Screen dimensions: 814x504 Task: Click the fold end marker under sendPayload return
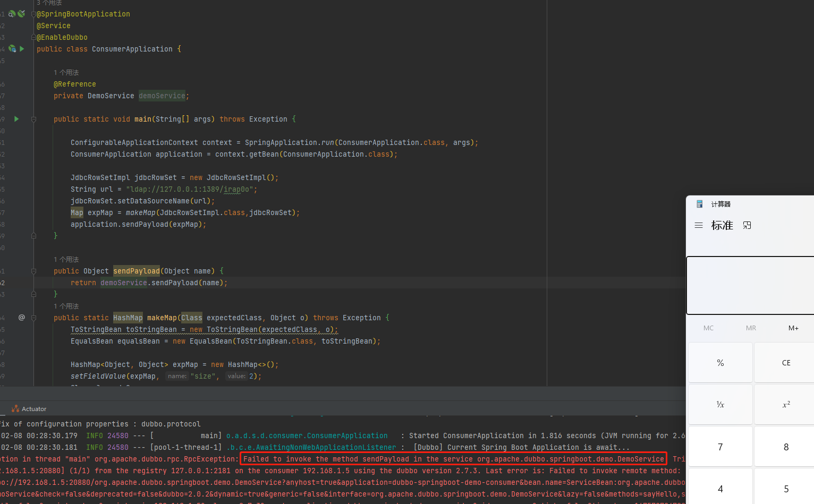pos(33,294)
